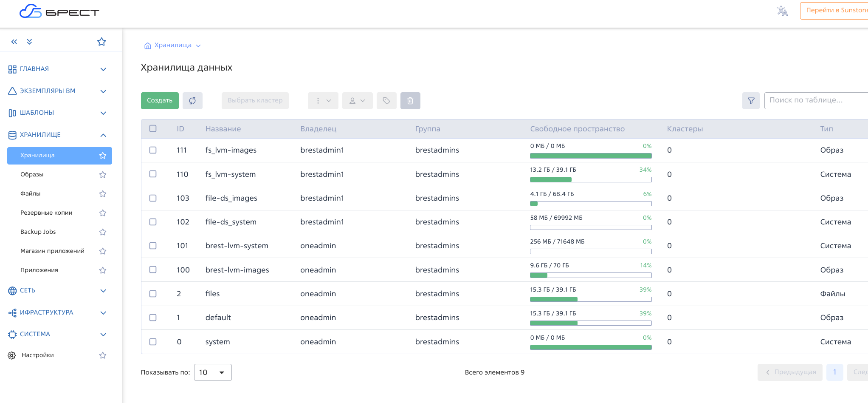
Task: Toggle the select-all checkbox in table header
Action: (x=153, y=128)
